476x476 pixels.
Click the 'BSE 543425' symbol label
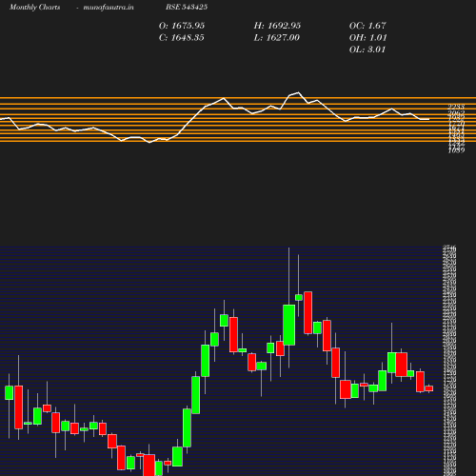187,7
